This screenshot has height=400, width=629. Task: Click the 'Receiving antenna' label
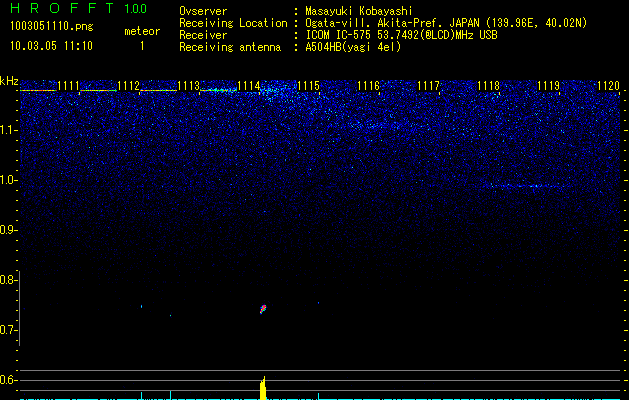[230, 47]
